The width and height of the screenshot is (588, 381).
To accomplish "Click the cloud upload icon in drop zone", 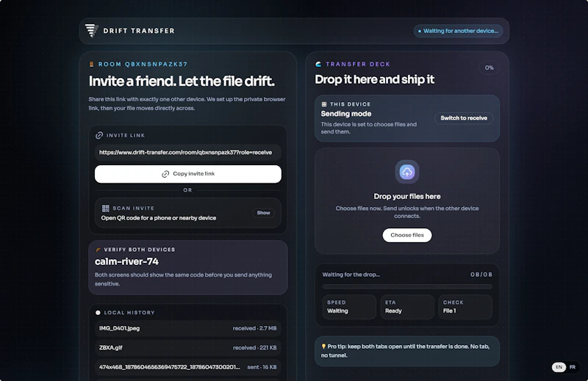I will (x=407, y=172).
